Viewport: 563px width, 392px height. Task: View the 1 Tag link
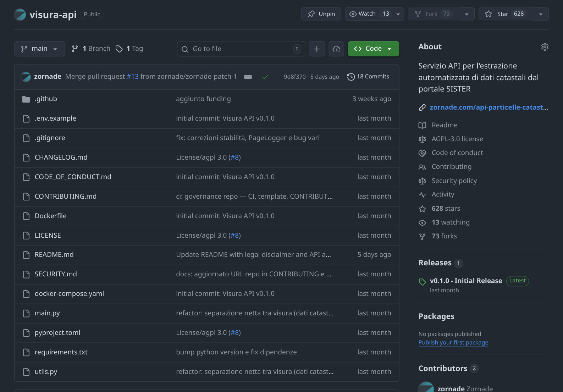tap(129, 49)
